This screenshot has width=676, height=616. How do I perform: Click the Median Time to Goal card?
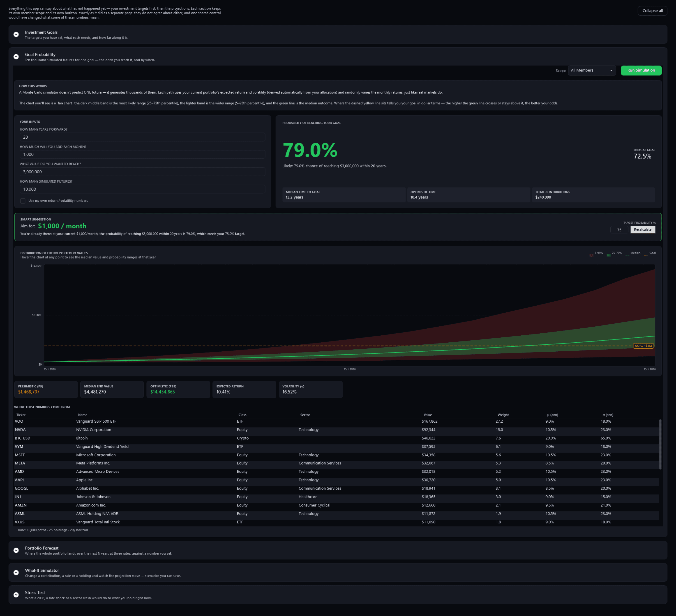(x=344, y=195)
